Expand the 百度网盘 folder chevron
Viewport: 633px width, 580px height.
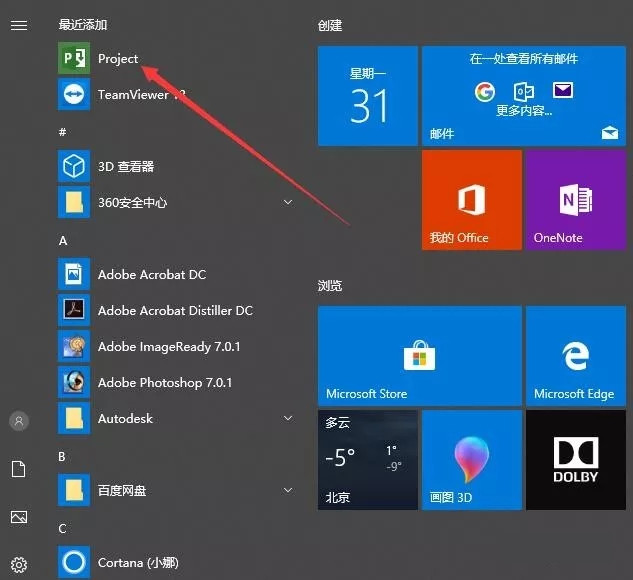click(x=288, y=490)
